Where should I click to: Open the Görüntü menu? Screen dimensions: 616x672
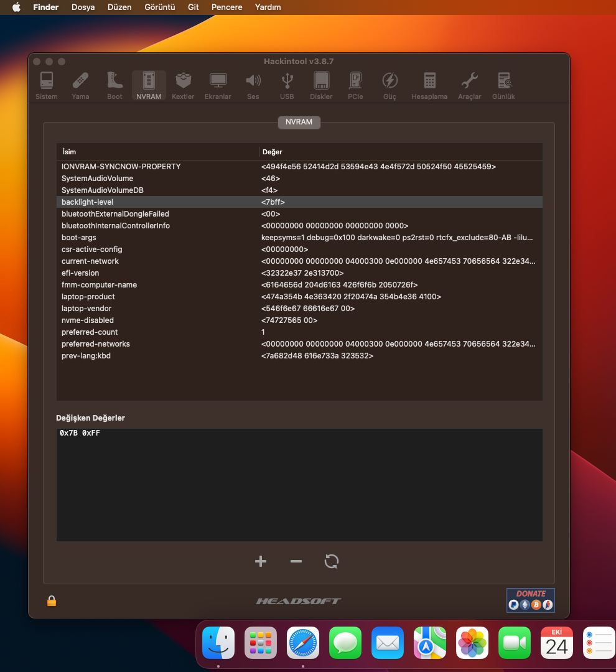tap(159, 7)
